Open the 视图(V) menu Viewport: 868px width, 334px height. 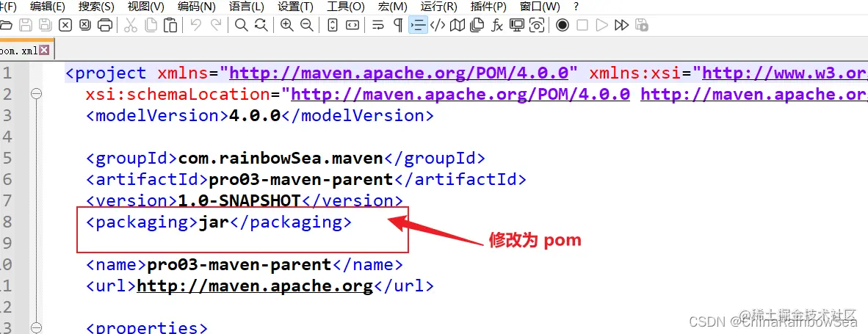point(146,7)
